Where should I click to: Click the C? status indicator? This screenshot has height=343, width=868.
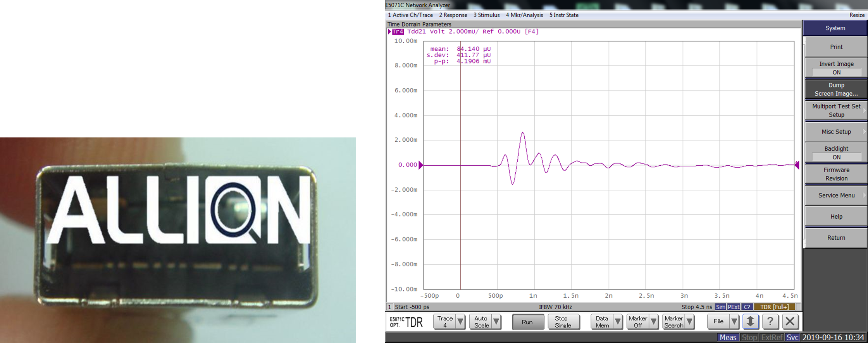[747, 307]
